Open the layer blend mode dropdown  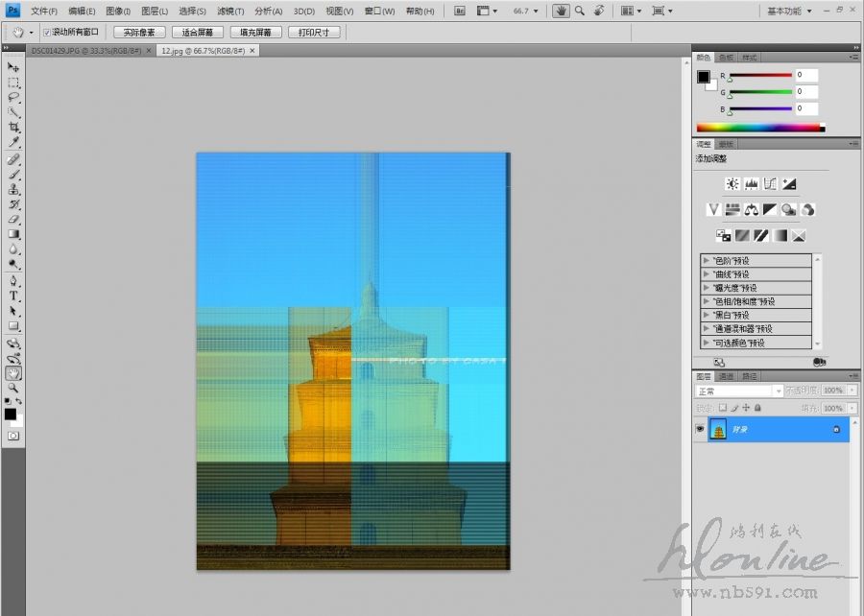click(738, 391)
